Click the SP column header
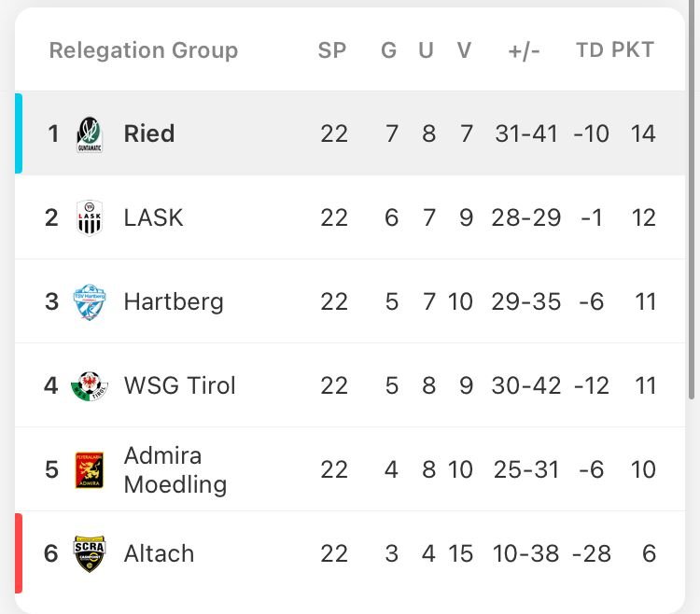The image size is (700, 614). click(332, 50)
